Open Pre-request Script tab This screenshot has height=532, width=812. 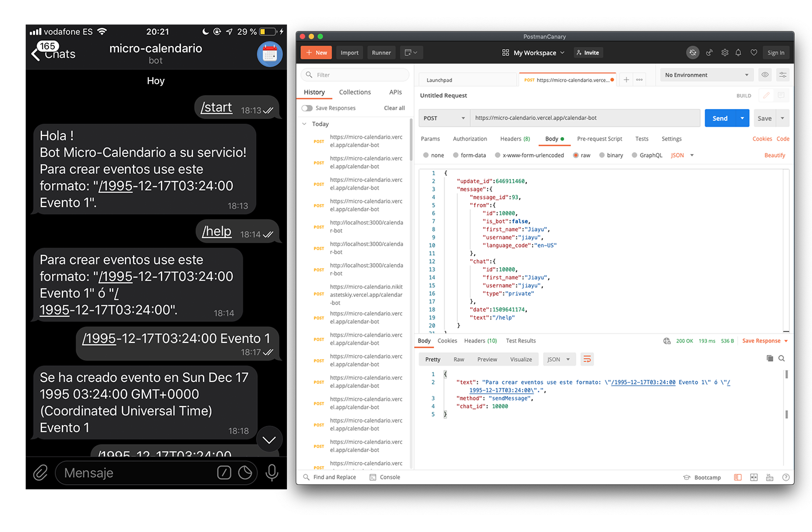tap(600, 139)
